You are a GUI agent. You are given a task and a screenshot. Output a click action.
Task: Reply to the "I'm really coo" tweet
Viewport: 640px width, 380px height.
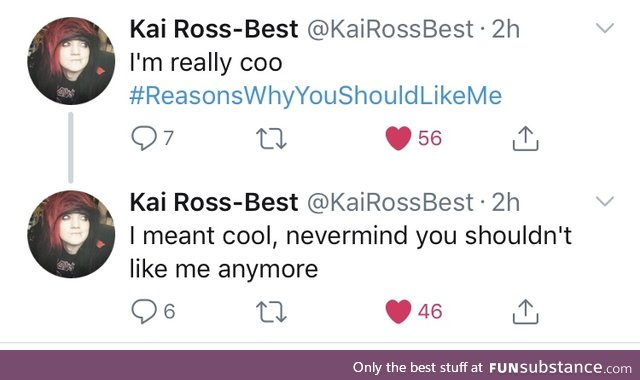tap(144, 138)
